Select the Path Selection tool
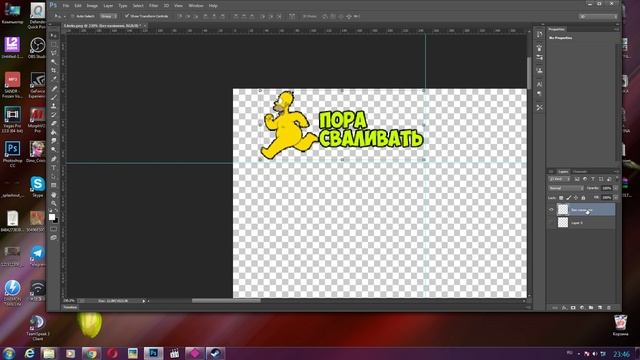The height and width of the screenshot is (360, 640). (x=53, y=176)
